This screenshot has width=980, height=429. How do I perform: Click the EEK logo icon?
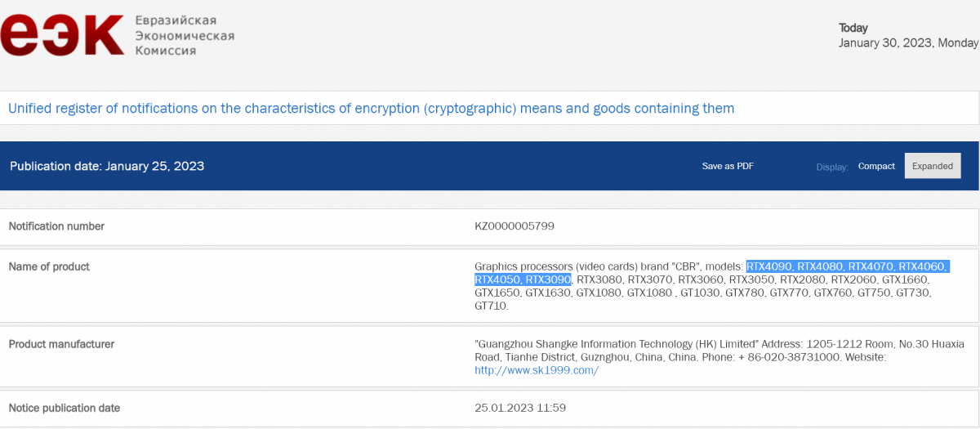pyautogui.click(x=63, y=37)
